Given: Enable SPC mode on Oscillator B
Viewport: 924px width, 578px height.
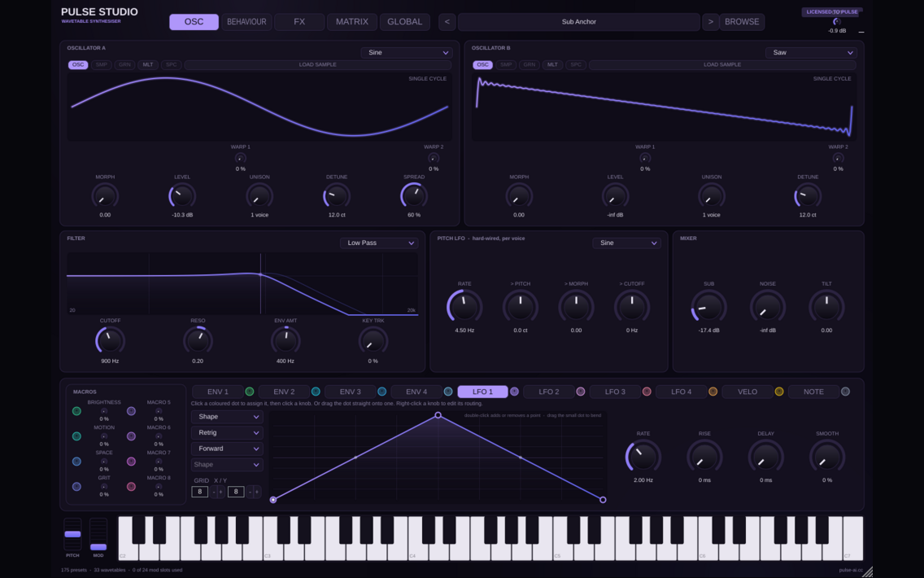Looking at the screenshot, I should [x=576, y=65].
